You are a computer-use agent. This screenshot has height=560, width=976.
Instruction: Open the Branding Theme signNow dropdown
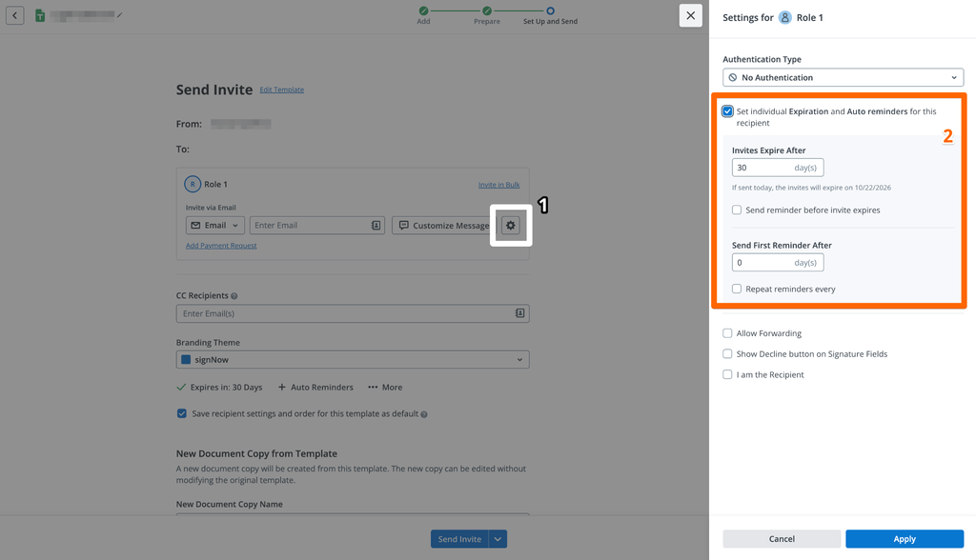point(353,360)
